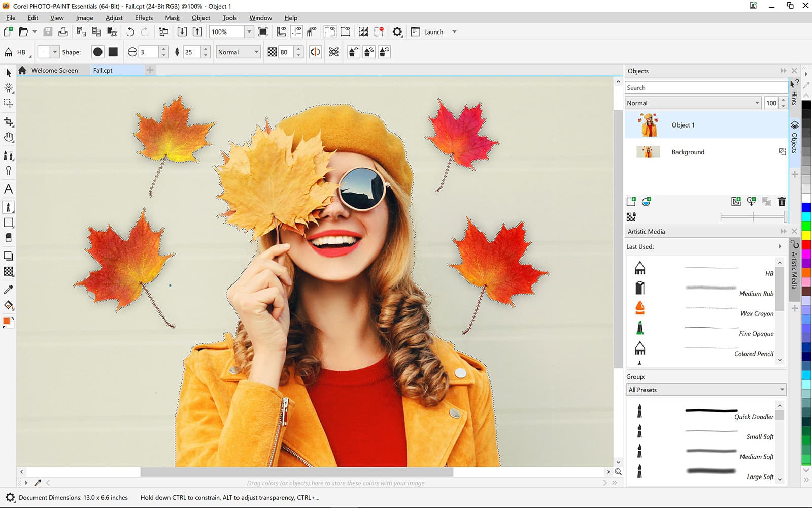Select the Pick tool
The height and width of the screenshot is (508, 812).
coord(8,73)
